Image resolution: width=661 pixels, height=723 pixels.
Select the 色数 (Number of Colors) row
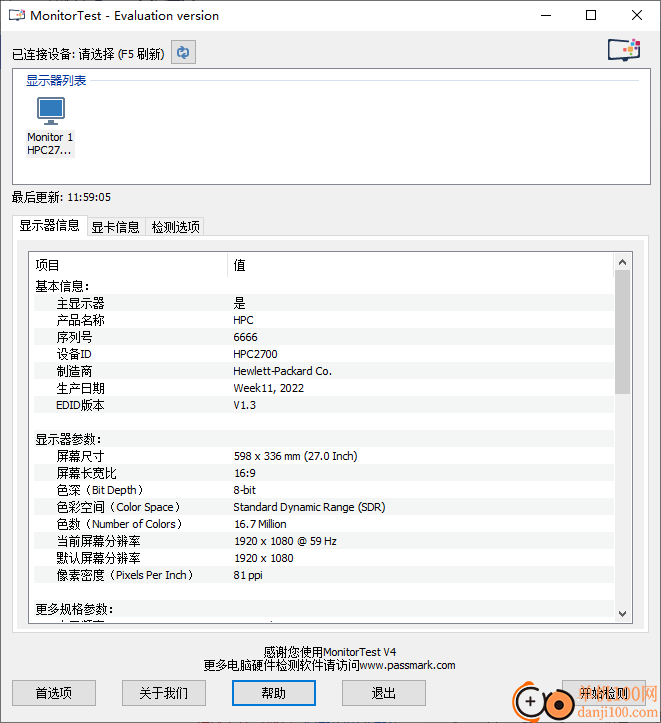click(x=324, y=524)
